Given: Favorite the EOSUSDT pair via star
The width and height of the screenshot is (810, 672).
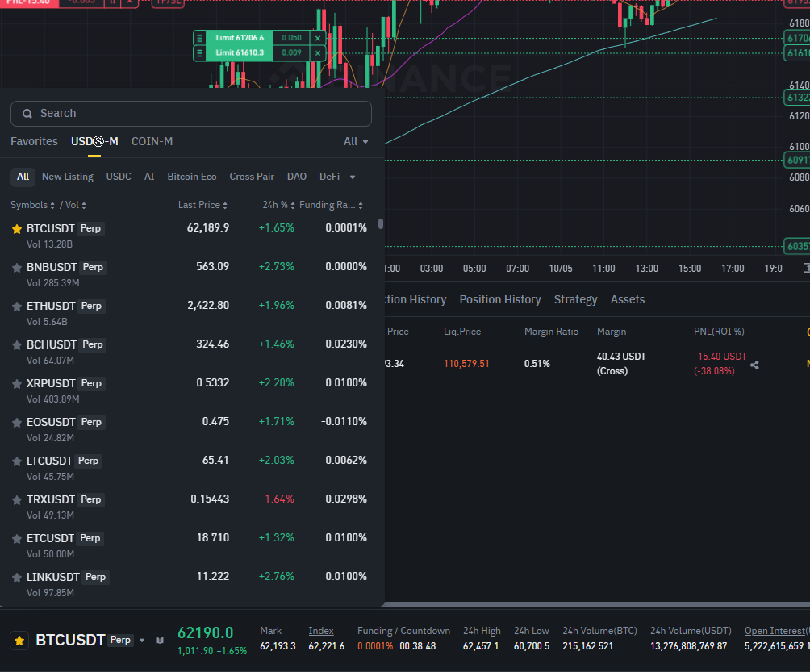Looking at the screenshot, I should [x=17, y=423].
